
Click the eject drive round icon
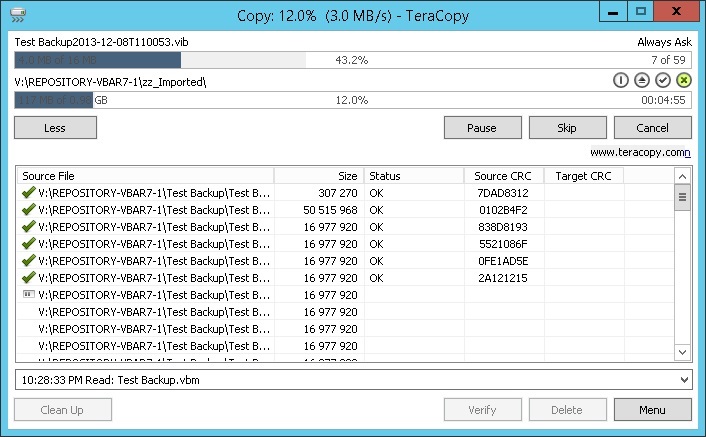coord(642,80)
